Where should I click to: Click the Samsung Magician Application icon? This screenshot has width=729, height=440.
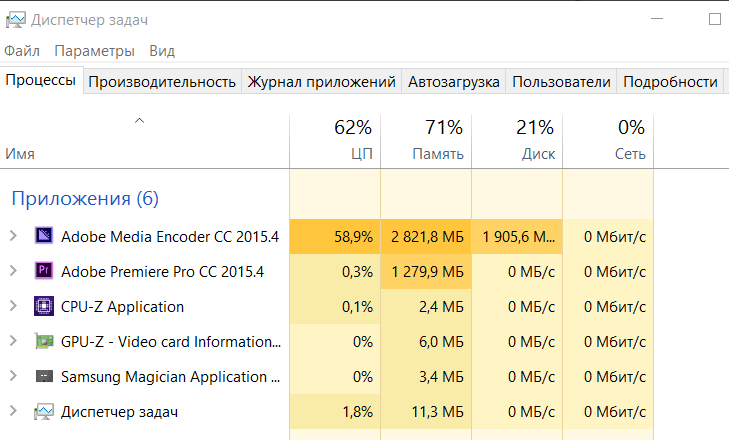pos(44,376)
